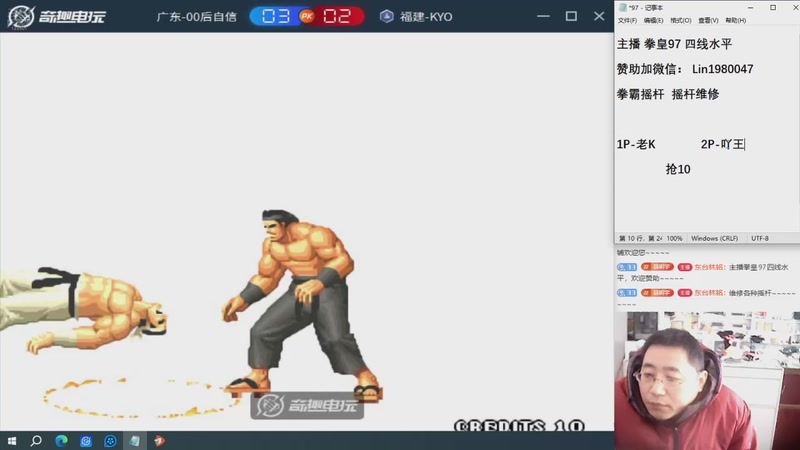Click player name 福建-KYO
Viewport: 800px width, 450px height.
pyautogui.click(x=426, y=17)
